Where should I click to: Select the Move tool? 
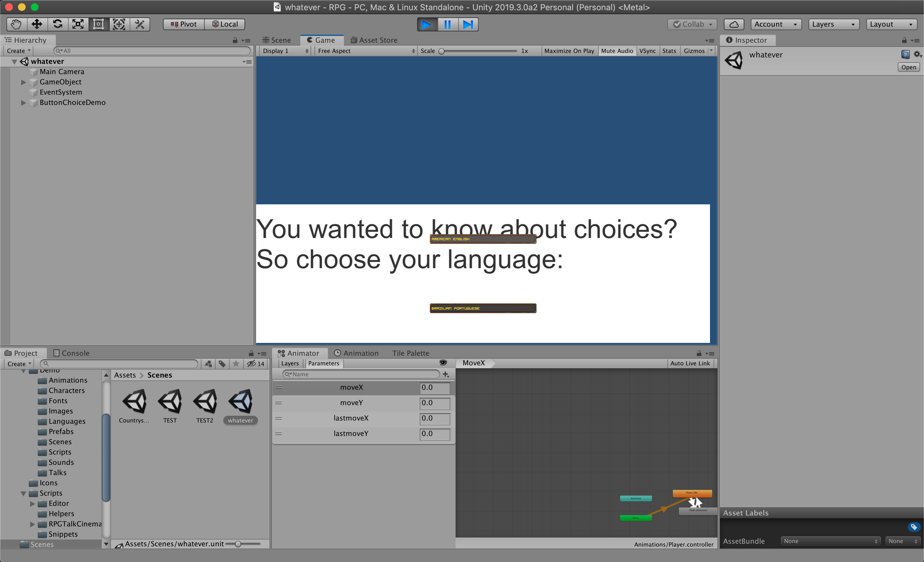coord(37,24)
